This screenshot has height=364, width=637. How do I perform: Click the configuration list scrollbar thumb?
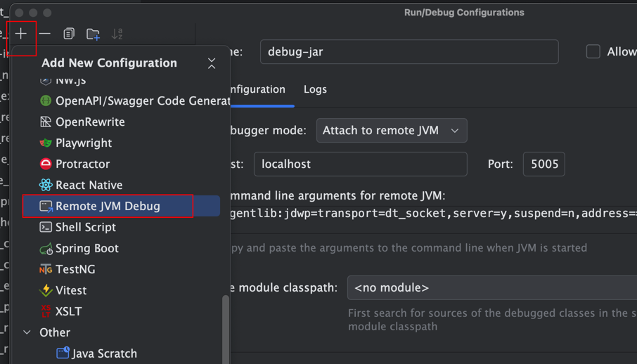226,329
